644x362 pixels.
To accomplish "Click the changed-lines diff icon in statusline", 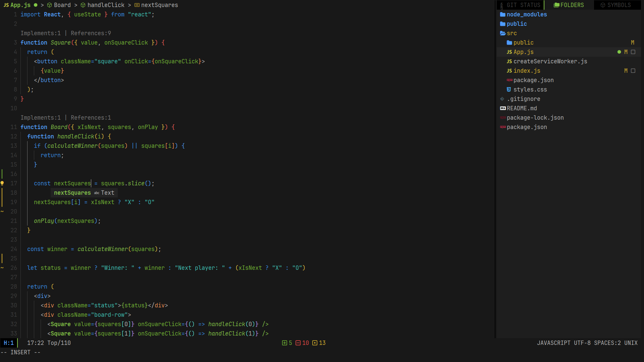I will pyautogui.click(x=315, y=343).
